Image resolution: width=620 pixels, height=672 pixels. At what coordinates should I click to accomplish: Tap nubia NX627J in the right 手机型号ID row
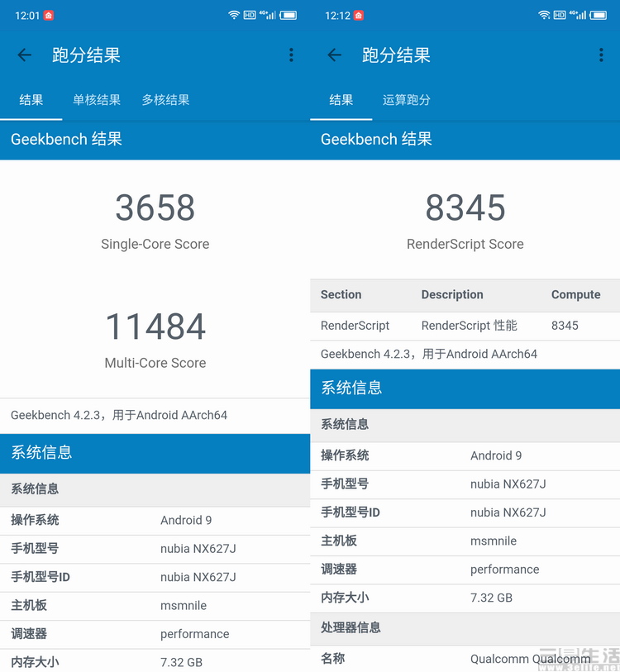[x=508, y=512]
